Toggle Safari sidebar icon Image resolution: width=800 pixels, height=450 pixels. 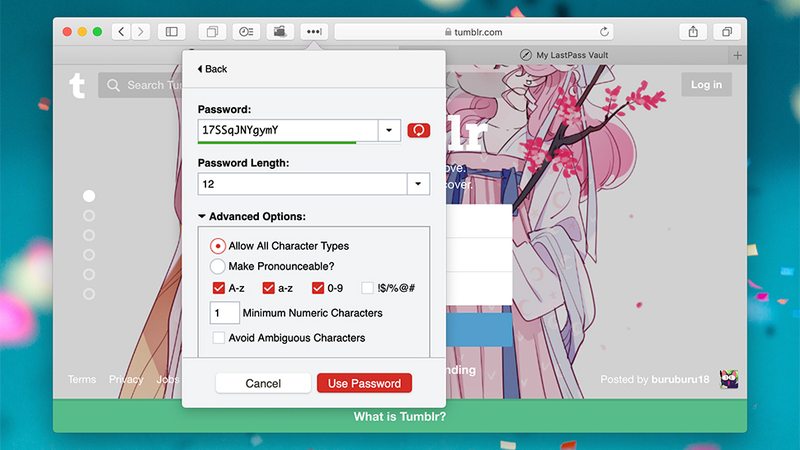tap(171, 32)
